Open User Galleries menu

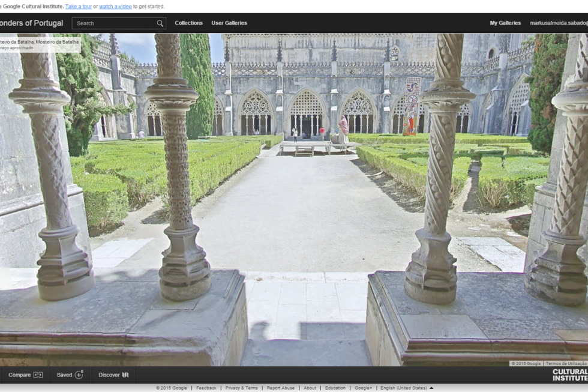click(229, 23)
